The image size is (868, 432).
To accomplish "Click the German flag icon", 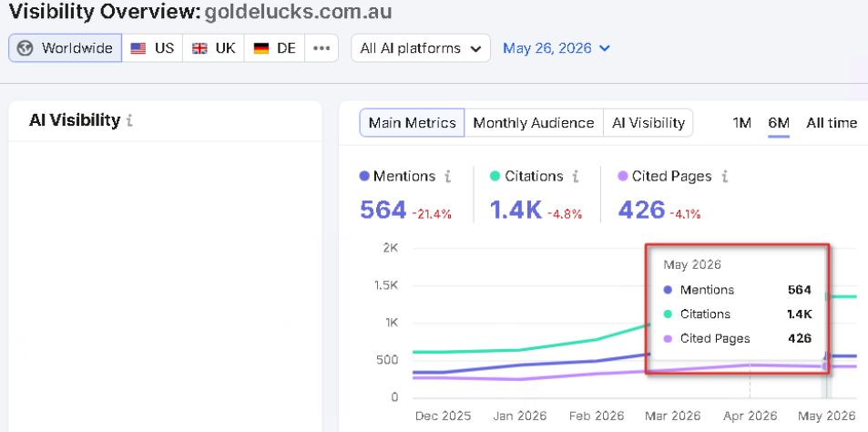I will coord(261,48).
